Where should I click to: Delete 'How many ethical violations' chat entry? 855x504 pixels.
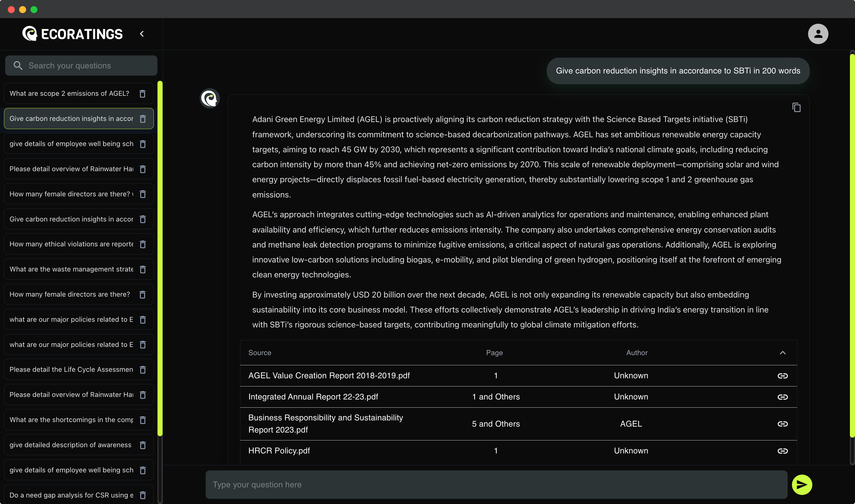pos(143,244)
